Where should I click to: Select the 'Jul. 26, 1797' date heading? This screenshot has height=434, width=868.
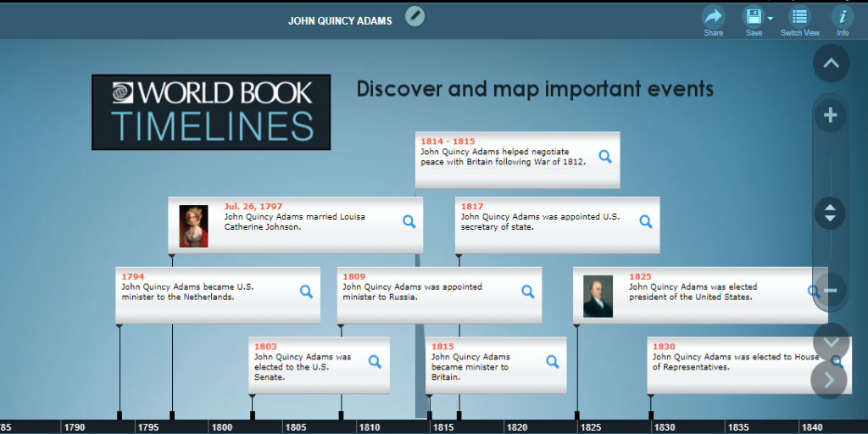click(253, 207)
